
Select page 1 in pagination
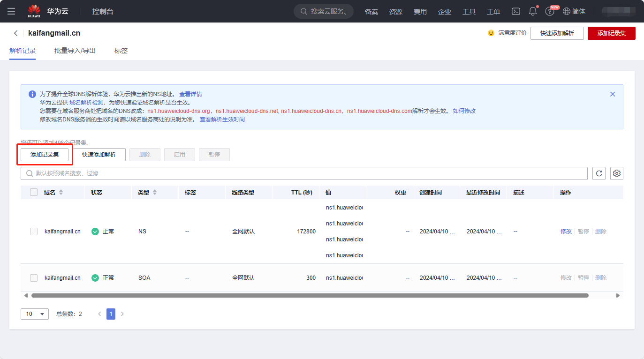(x=111, y=314)
